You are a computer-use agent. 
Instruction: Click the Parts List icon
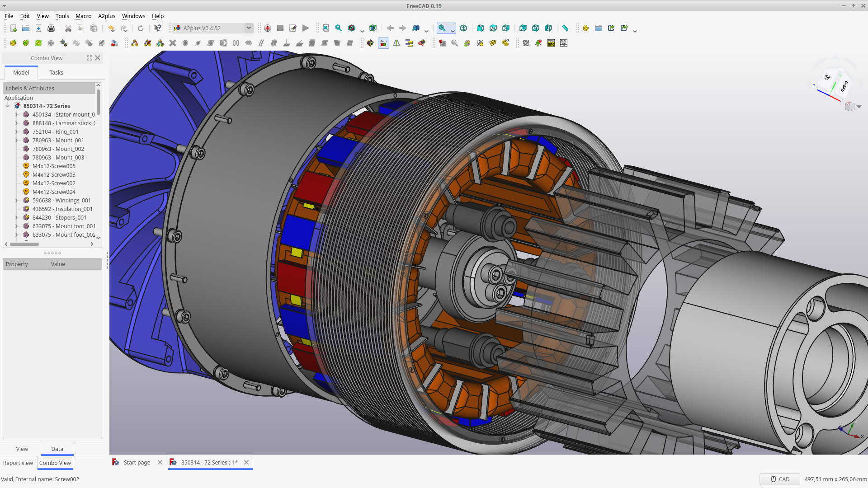point(564,43)
